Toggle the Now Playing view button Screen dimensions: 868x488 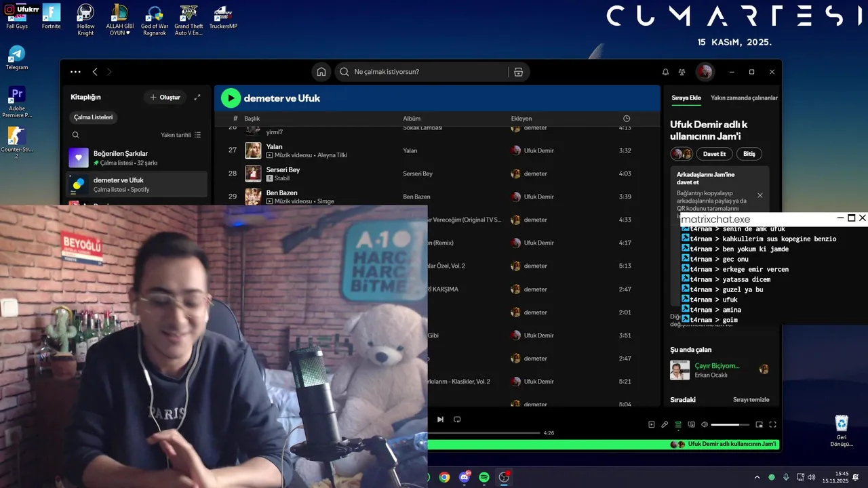point(652,425)
